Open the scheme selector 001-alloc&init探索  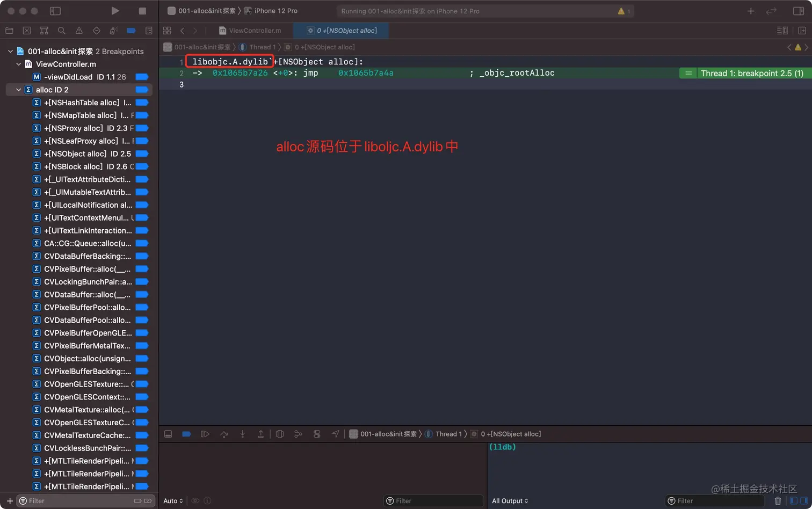[201, 11]
